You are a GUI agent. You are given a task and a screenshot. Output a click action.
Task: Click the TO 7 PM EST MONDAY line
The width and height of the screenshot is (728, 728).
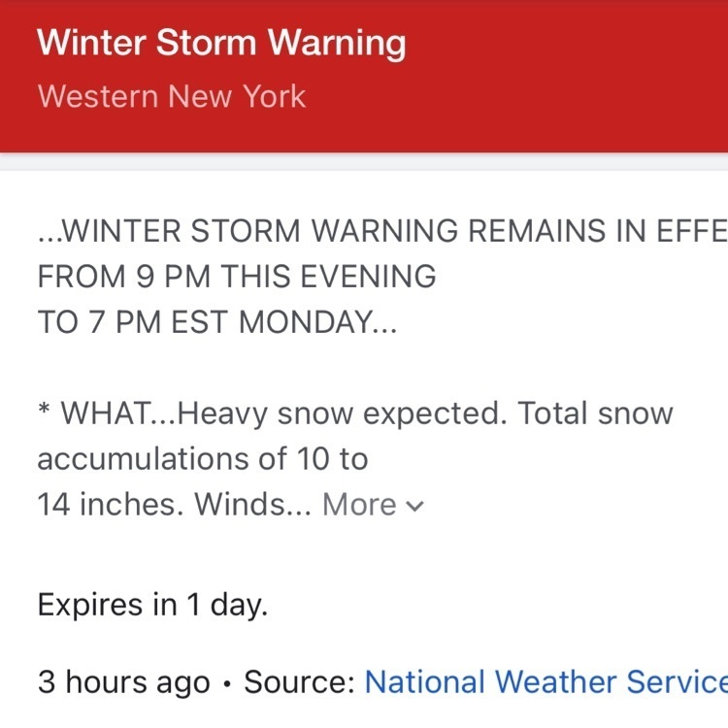pyautogui.click(x=217, y=322)
